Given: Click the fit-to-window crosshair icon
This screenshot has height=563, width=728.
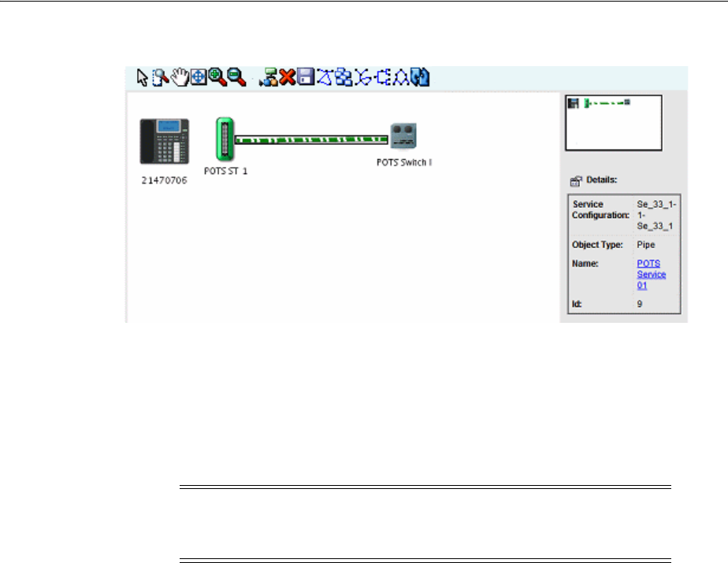Looking at the screenshot, I should pyautogui.click(x=199, y=77).
